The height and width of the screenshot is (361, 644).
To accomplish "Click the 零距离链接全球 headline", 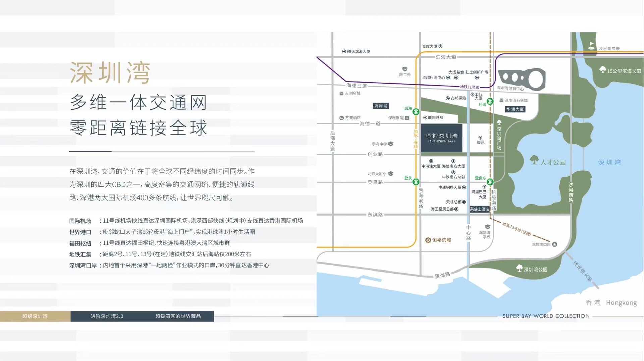I will pos(138,128).
